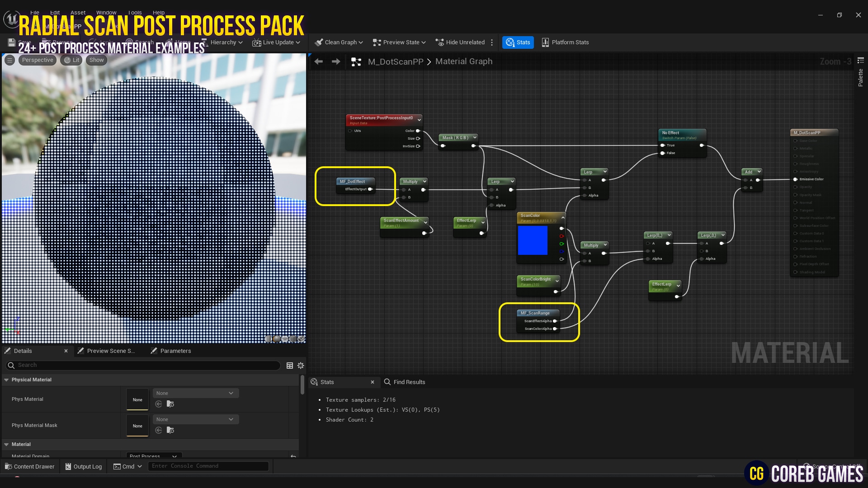Toggle Lit view mode button
This screenshot has width=868, height=488.
coord(71,60)
